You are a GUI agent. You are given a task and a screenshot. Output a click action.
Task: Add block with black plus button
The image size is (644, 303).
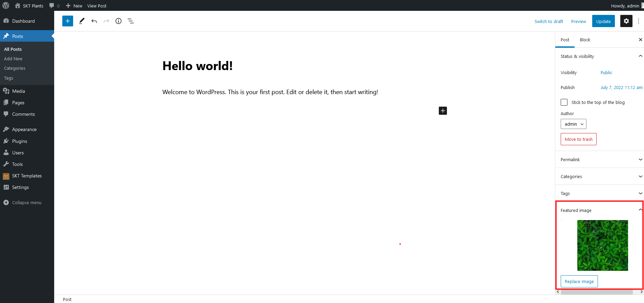tap(443, 111)
